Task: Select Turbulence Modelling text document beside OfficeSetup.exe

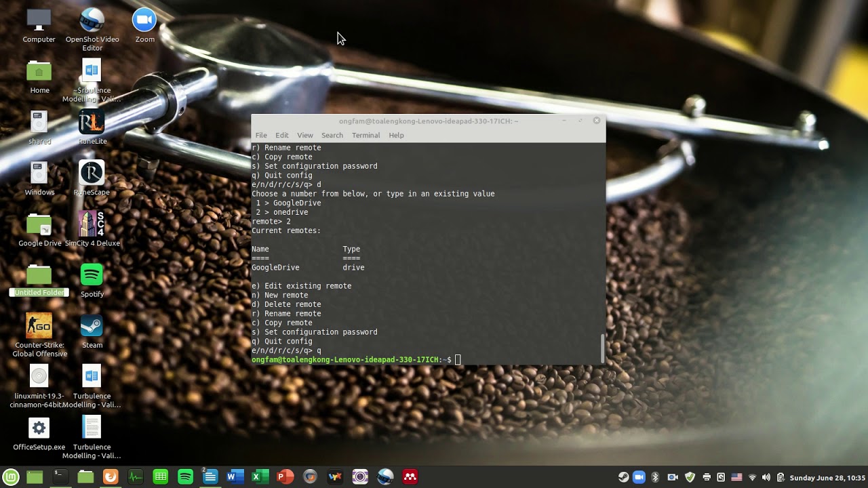Action: (x=92, y=437)
